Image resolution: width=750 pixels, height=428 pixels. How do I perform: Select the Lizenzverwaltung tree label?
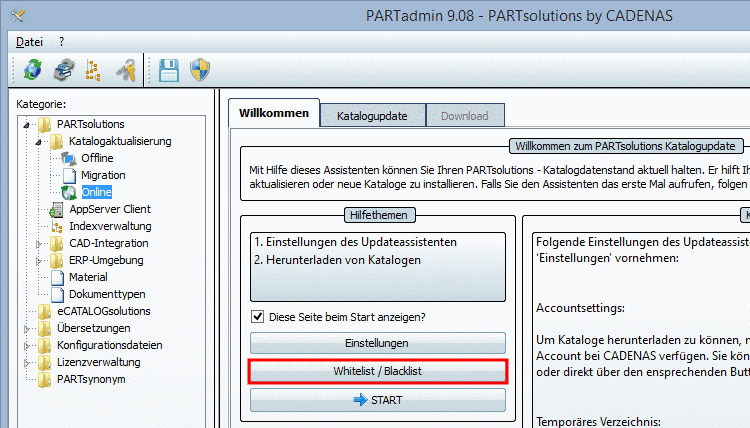(x=99, y=362)
